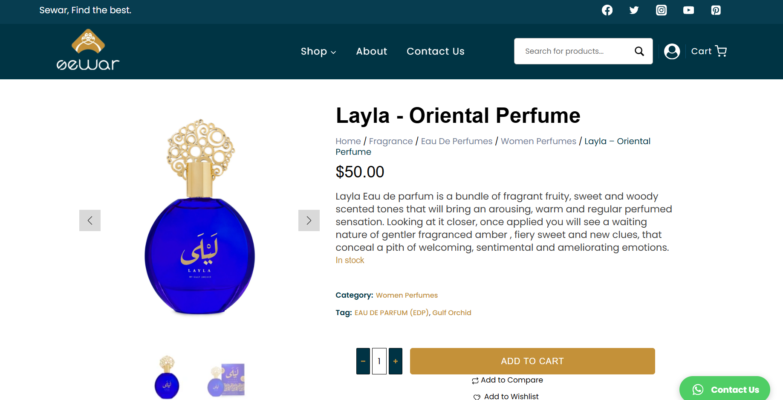Open the Women Perfumes category link

pos(406,295)
